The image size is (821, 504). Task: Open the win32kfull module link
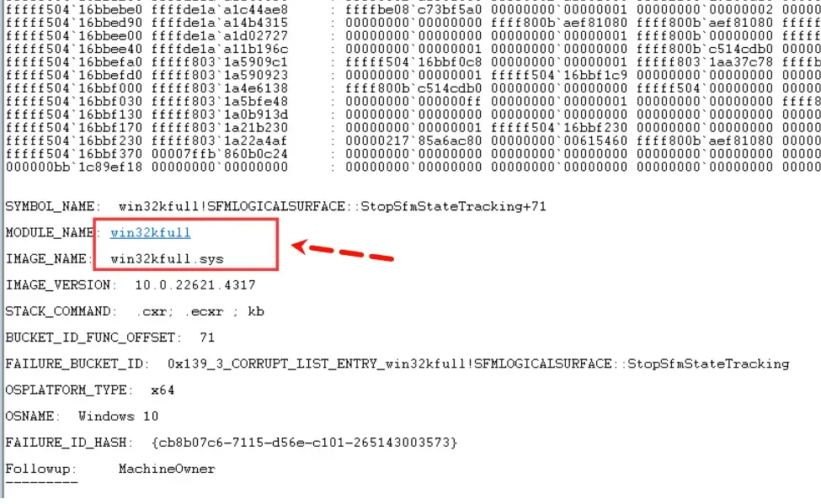[x=150, y=233]
